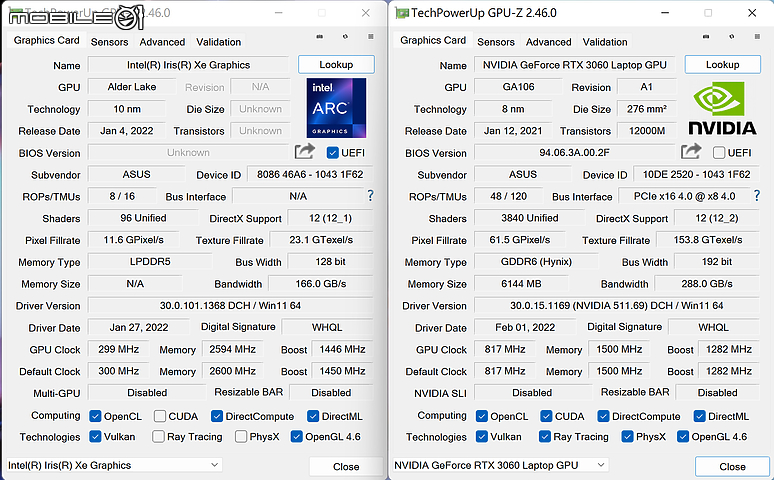Toggle Vulkan checkbox in NVIDIA window
The height and width of the screenshot is (480, 774).
pyautogui.click(x=482, y=437)
